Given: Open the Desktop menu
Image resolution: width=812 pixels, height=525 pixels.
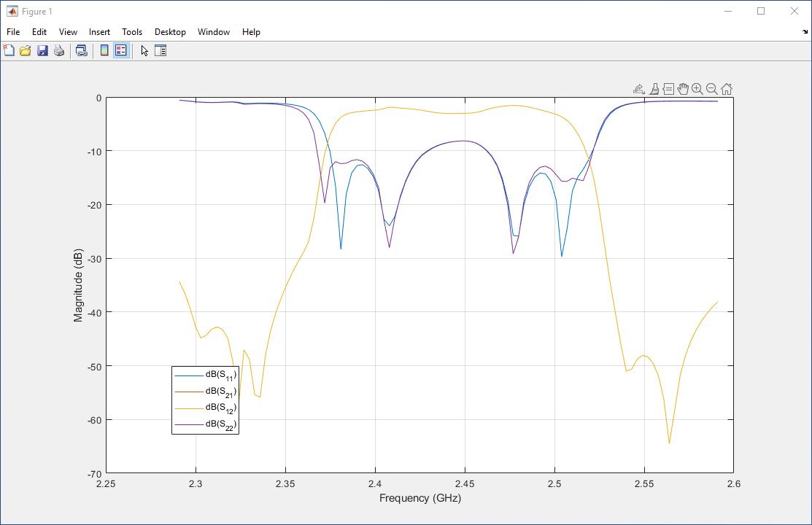Looking at the screenshot, I should pos(170,32).
